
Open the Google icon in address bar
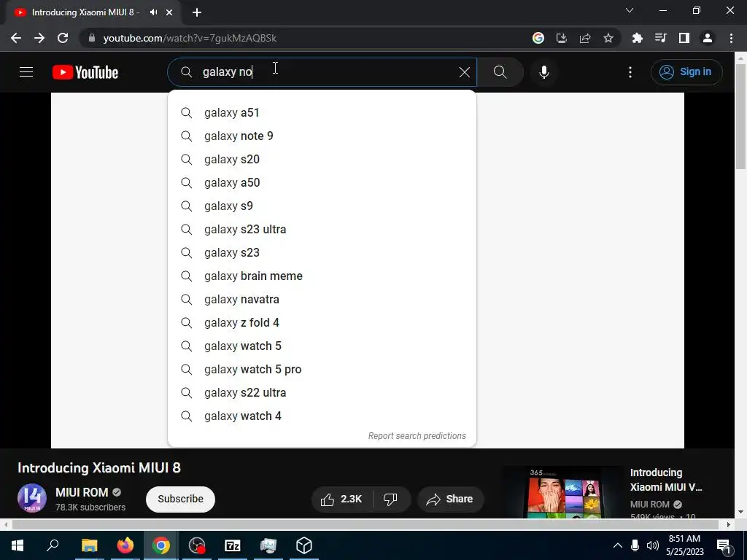[538, 38]
